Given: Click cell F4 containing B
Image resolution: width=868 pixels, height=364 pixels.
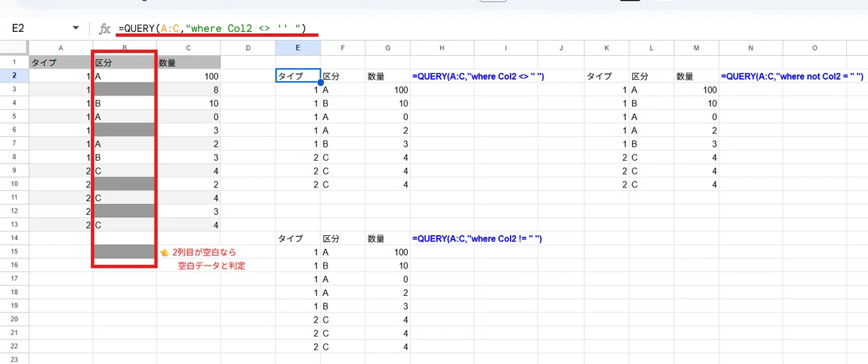Looking at the screenshot, I should [x=343, y=103].
